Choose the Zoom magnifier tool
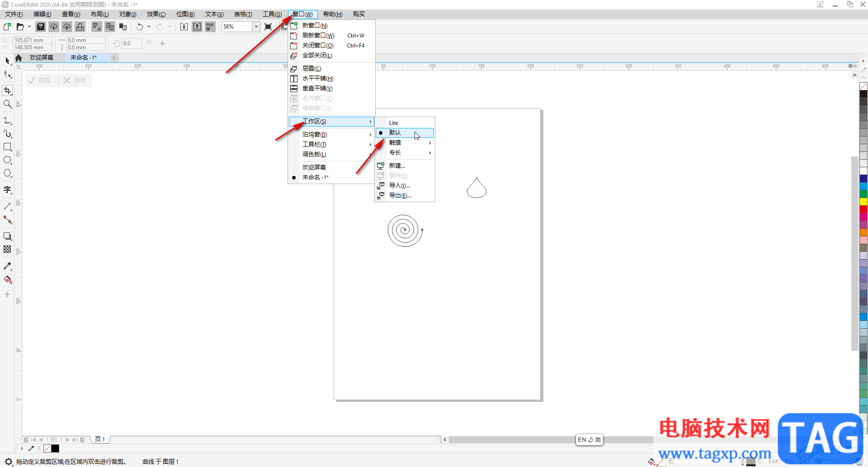This screenshot has height=467, width=868. 7,104
